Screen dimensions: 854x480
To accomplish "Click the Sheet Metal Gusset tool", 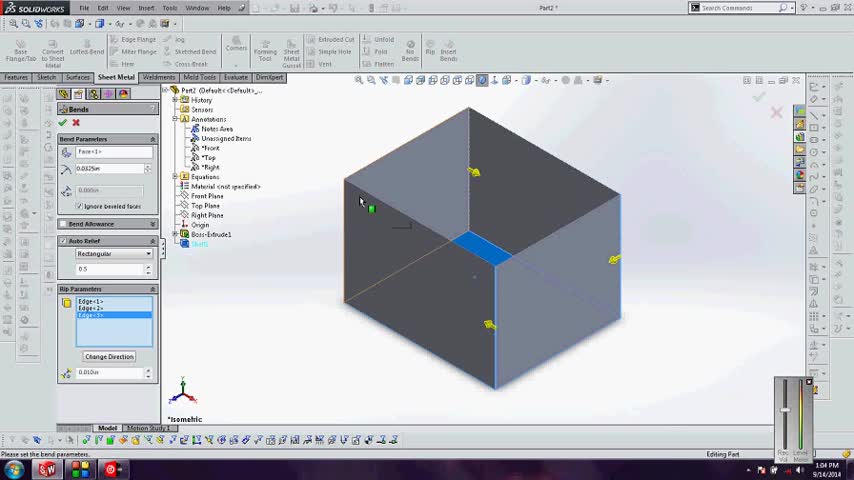I will [291, 54].
